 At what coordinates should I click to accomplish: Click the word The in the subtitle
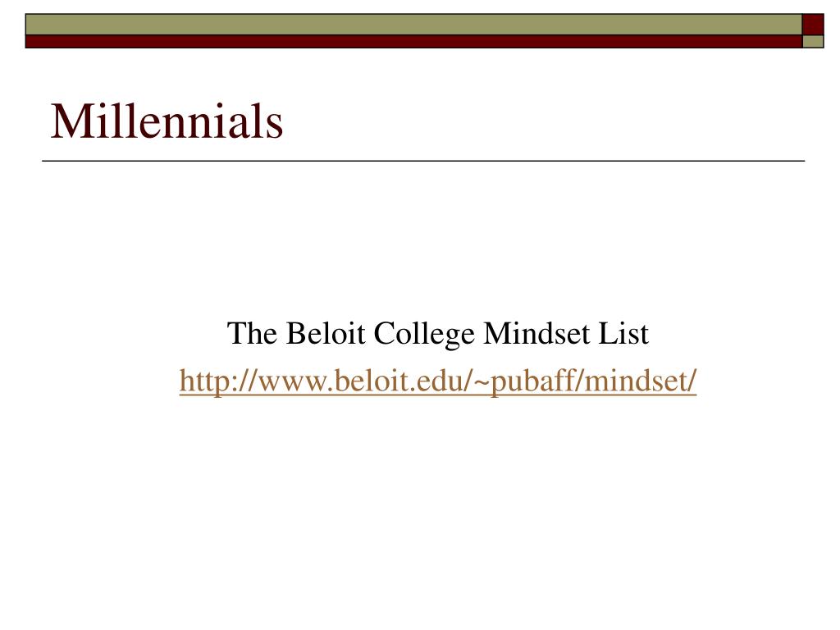(x=253, y=333)
